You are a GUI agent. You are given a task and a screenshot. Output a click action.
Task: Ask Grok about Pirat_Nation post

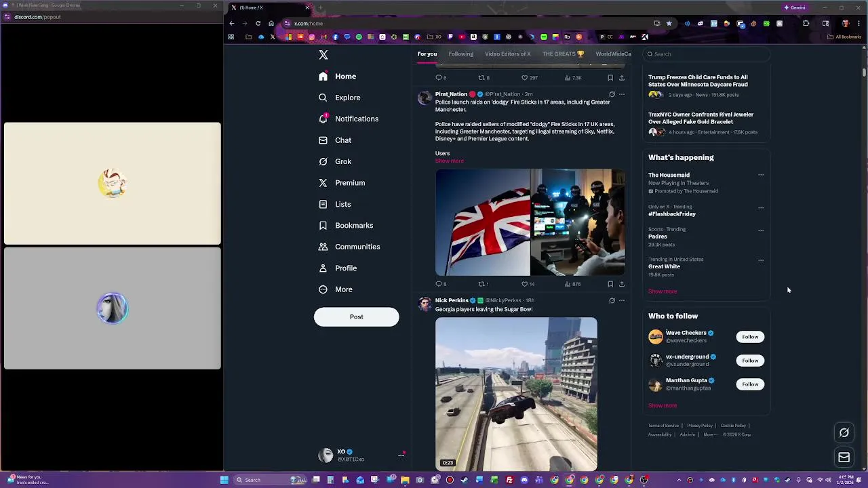[x=612, y=94]
